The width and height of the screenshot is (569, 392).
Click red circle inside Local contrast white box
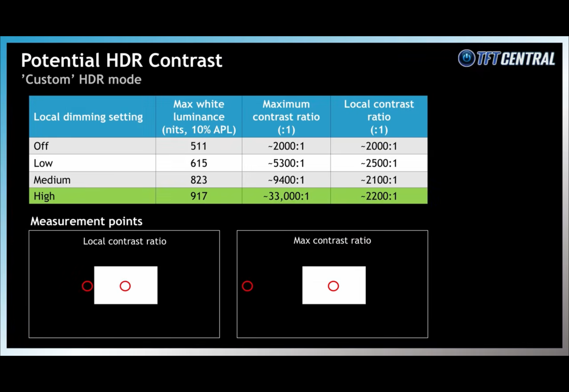125,286
